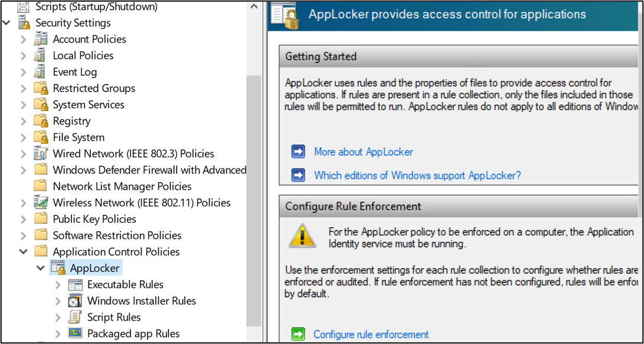This screenshot has width=644, height=344.
Task: Select the File System tree item label
Action: [79, 138]
